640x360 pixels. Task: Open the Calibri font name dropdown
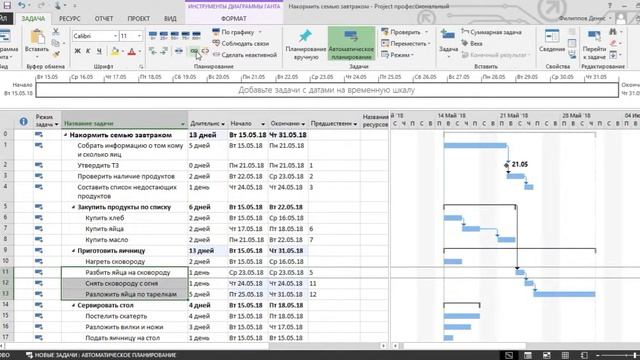click(x=115, y=36)
